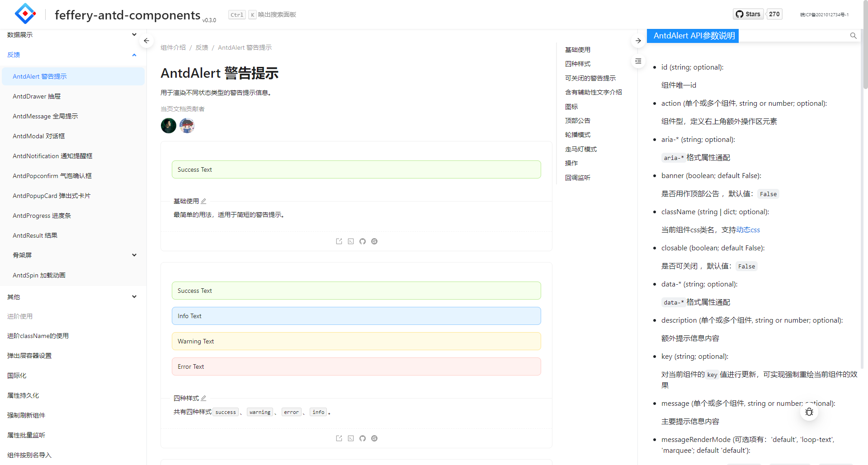Open 强制刷新组件 page

tap(73, 415)
